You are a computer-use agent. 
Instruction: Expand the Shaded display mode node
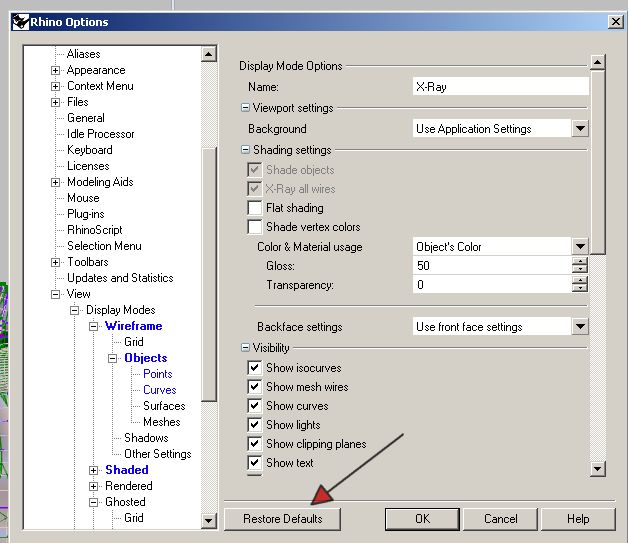93,471
